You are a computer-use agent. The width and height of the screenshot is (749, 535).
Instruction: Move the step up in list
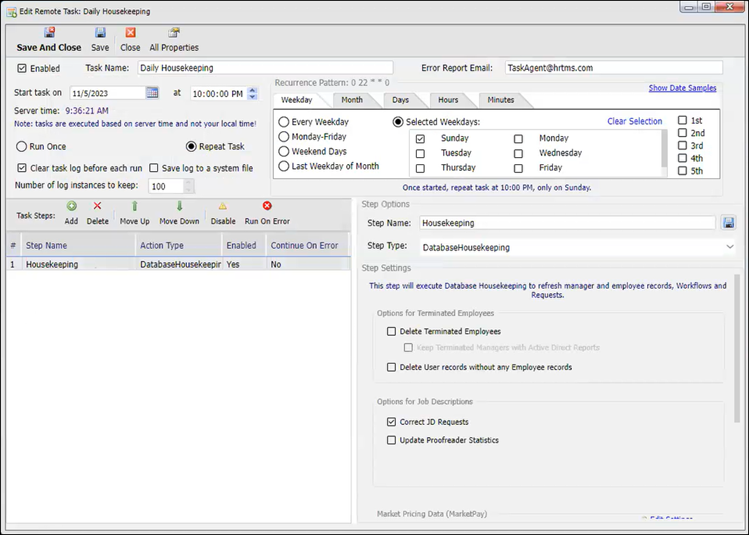[134, 206]
